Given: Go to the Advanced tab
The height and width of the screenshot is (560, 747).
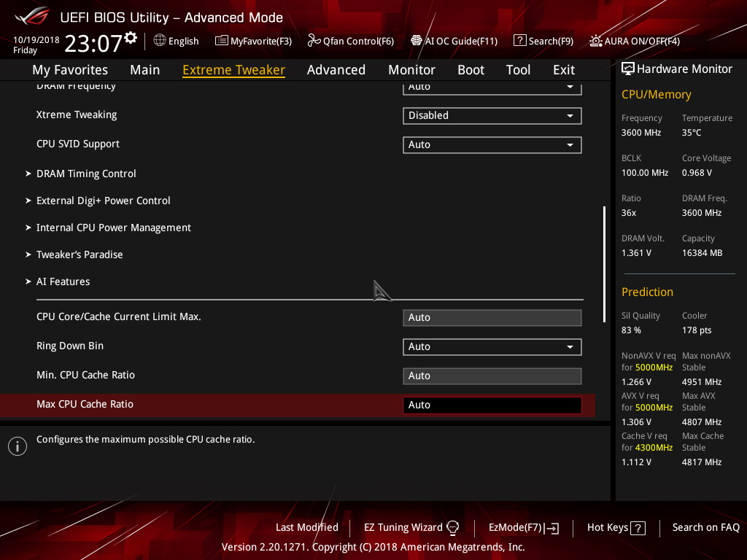Looking at the screenshot, I should [336, 70].
